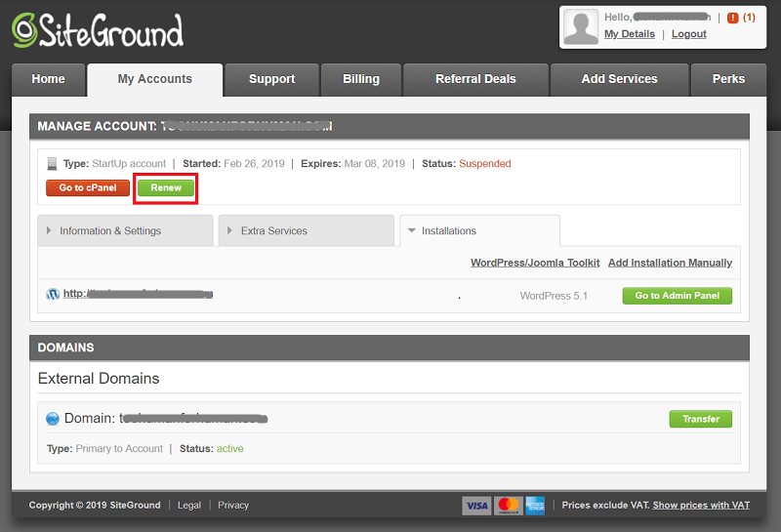Click the globe icon next to Domain
Screen dimensions: 781x532
53,419
